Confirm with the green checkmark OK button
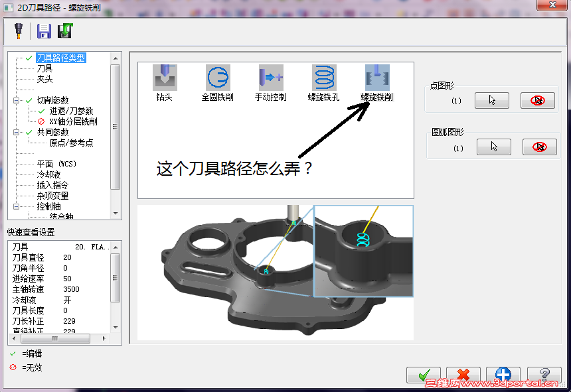This screenshot has height=392, width=571. tap(424, 375)
